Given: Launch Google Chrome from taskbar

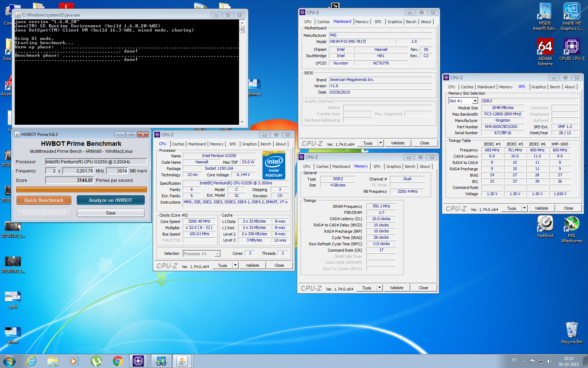Looking at the screenshot, I should pos(118,361).
